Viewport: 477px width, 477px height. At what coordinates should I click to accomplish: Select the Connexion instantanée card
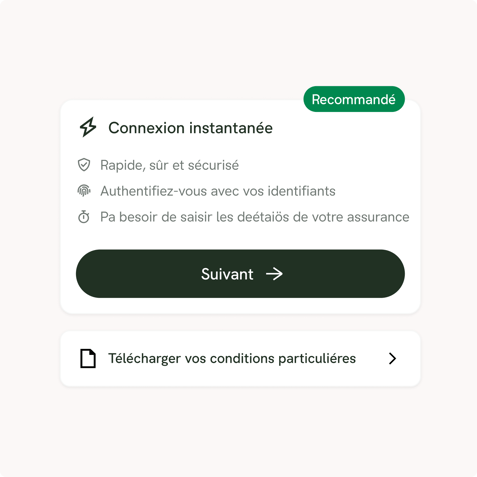point(240,207)
